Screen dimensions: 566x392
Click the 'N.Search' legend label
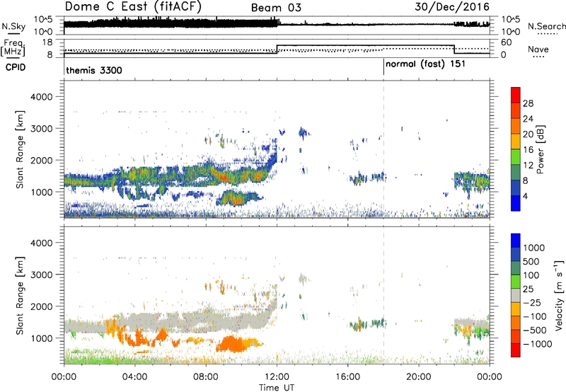(546, 26)
